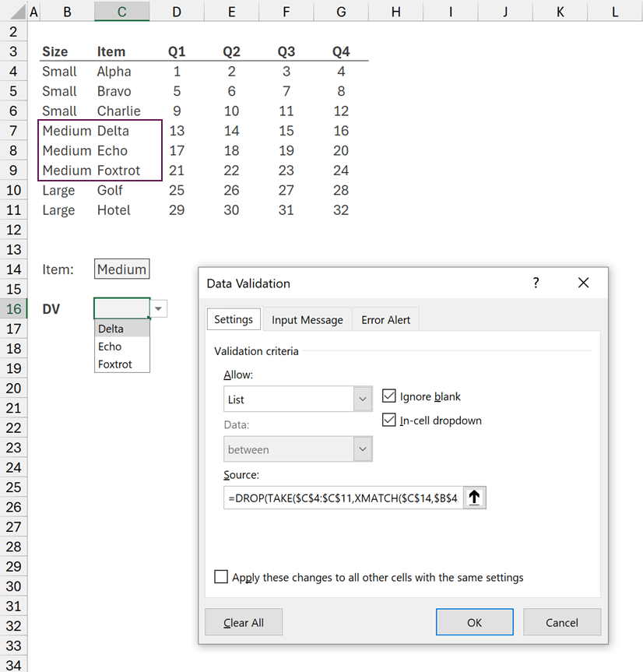The height and width of the screenshot is (672, 643).
Task: Toggle the Ignore blank checkbox
Action: (x=389, y=396)
